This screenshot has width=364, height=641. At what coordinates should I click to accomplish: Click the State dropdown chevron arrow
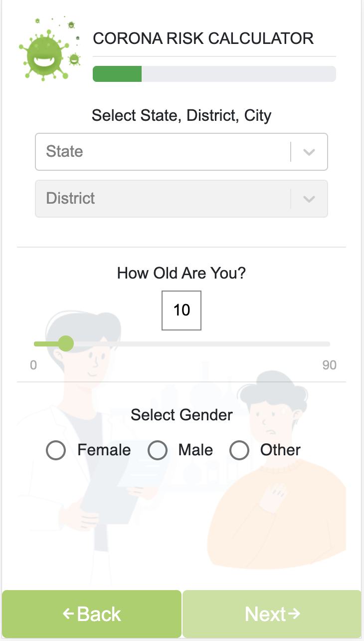coord(309,152)
